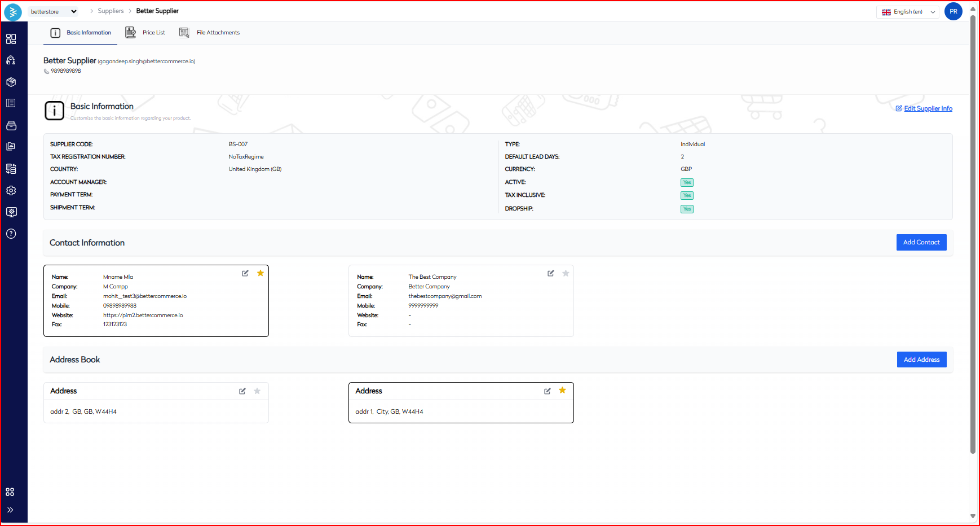Switch to the File Attachments tab

[210, 33]
